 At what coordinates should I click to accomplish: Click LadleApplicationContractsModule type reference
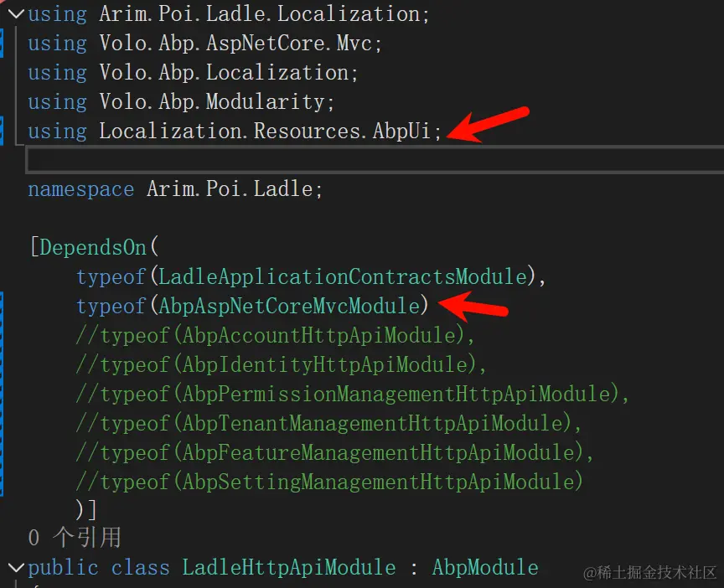(342, 277)
